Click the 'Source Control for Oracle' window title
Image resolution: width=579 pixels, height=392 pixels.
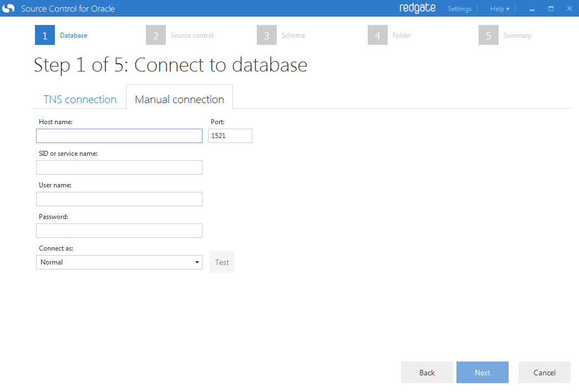pos(68,8)
